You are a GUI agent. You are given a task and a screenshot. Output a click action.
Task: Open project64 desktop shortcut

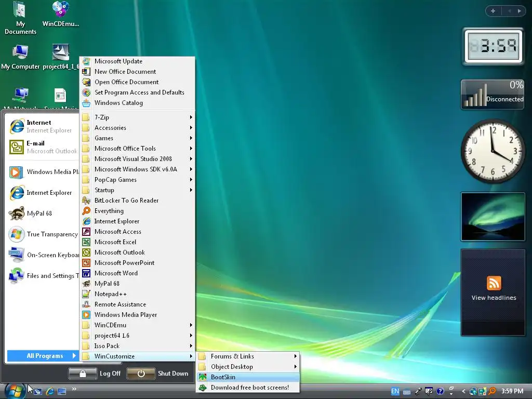(x=61, y=57)
